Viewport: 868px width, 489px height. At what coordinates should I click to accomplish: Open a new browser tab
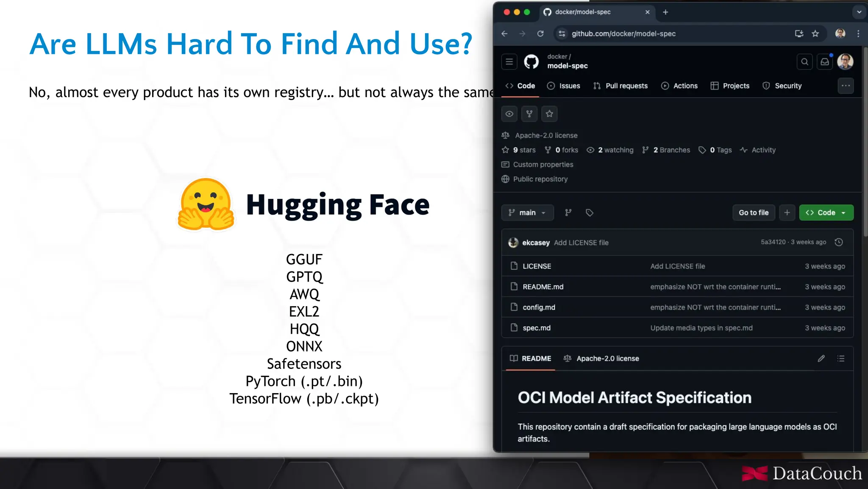pos(665,12)
